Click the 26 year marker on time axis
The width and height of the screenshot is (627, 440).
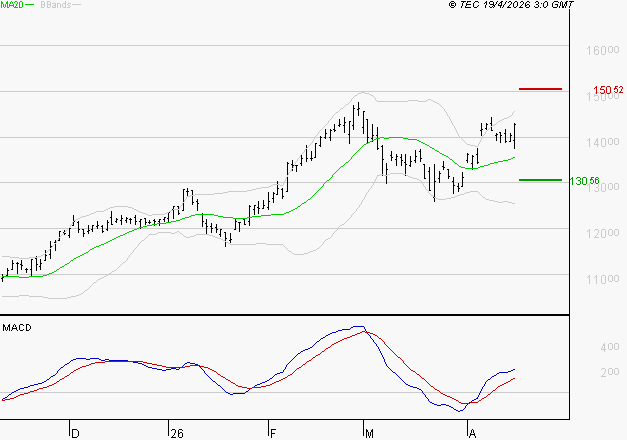point(177,433)
